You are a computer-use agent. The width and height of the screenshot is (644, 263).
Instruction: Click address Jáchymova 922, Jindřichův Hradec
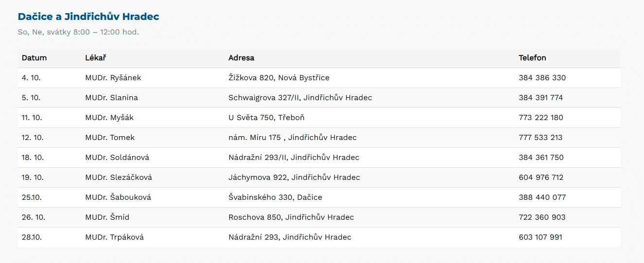294,177
